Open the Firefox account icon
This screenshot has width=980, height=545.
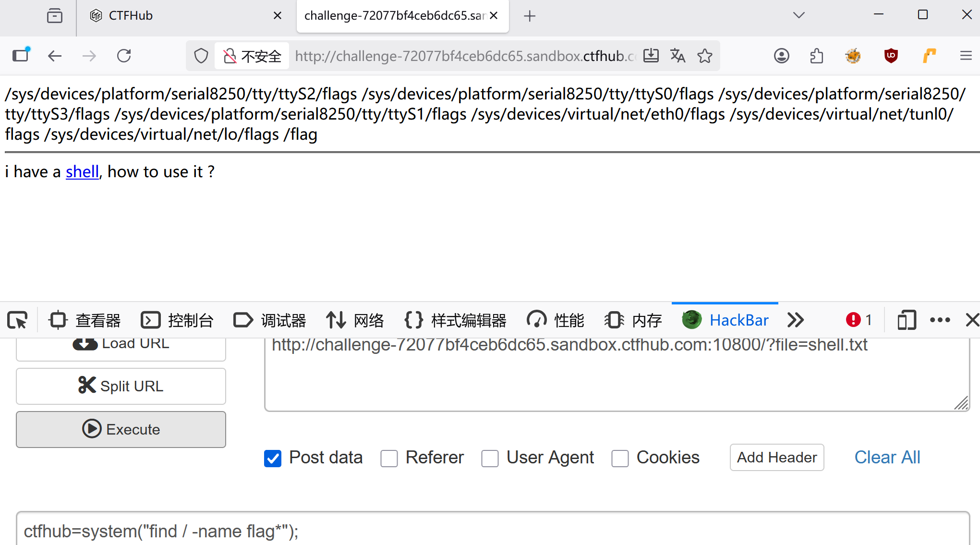[781, 56]
